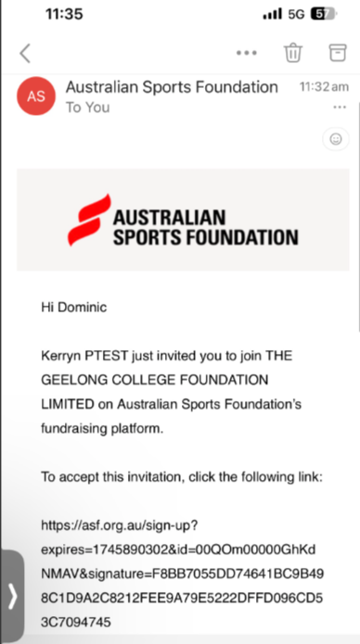The width and height of the screenshot is (360, 644).
Task: Delete email with trash icon
Action: tap(293, 53)
